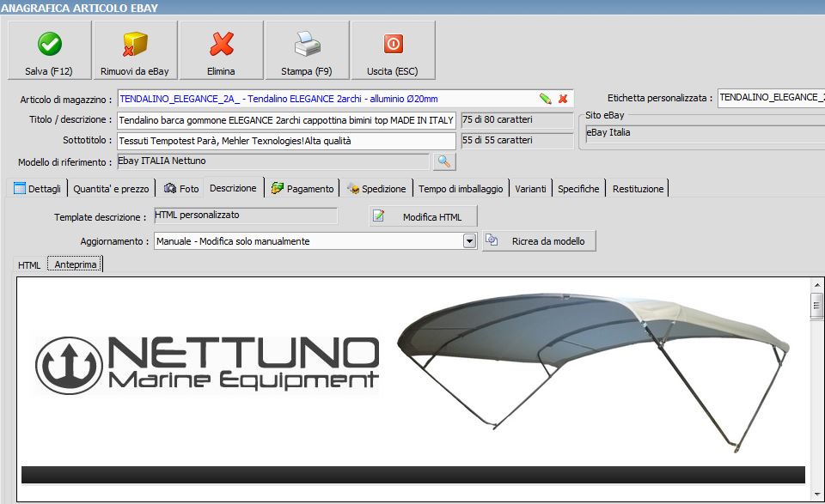Image resolution: width=825 pixels, height=504 pixels.
Task: Click the '75 di 80 caratteri' counter
Action: [x=516, y=120]
